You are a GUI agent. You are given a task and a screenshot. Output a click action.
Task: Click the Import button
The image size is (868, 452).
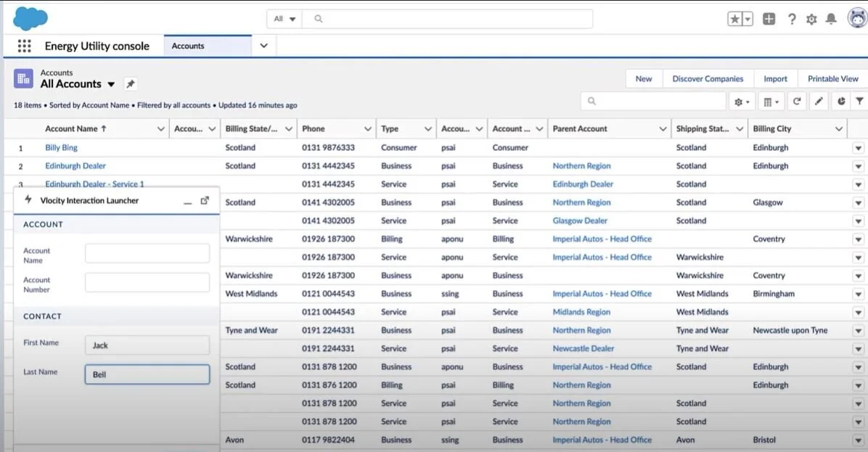tap(775, 78)
